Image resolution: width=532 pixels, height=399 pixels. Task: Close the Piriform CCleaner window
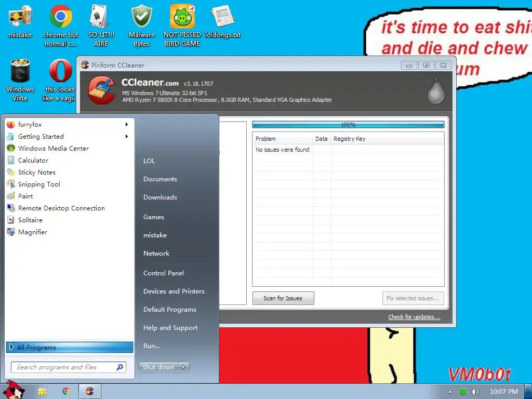click(x=443, y=65)
